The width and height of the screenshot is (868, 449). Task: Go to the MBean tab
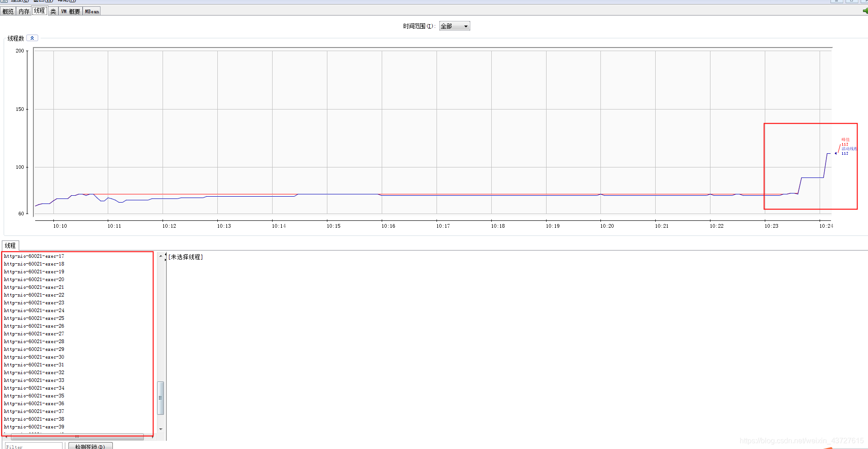click(92, 11)
